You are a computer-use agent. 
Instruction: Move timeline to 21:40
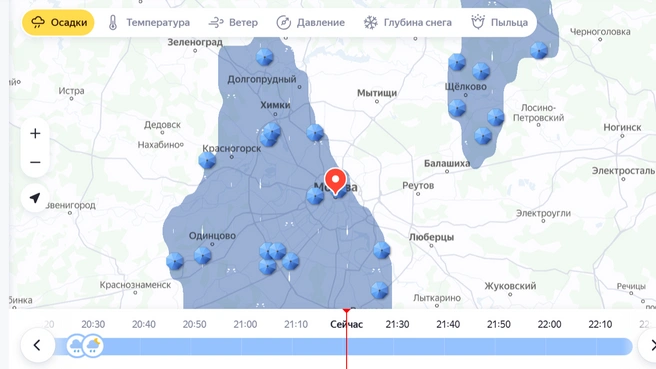pos(448,324)
